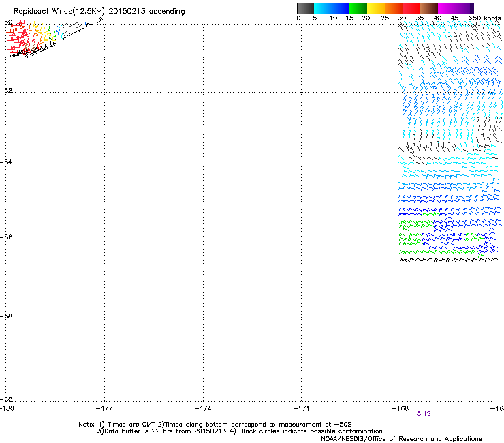Click the '10' tick label on the legend
504x443 pixels.
(333, 18)
